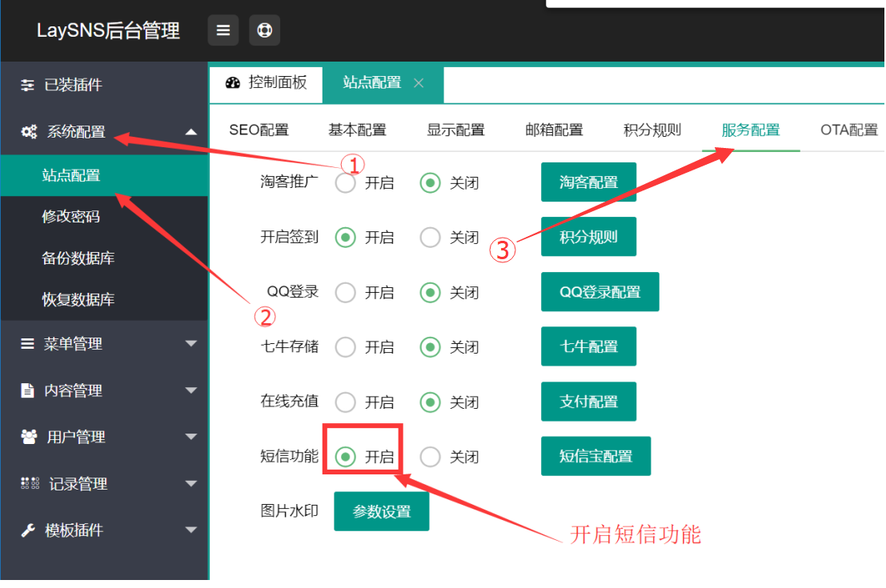Expand the 菜单管理 dropdown arrow
Viewport: 886px width, 588px height.
pyautogui.click(x=190, y=344)
